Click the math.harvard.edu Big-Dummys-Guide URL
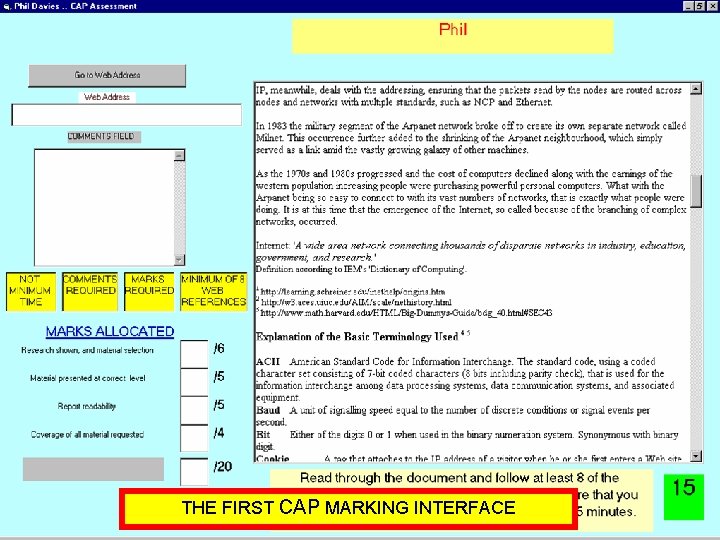 (x=406, y=313)
